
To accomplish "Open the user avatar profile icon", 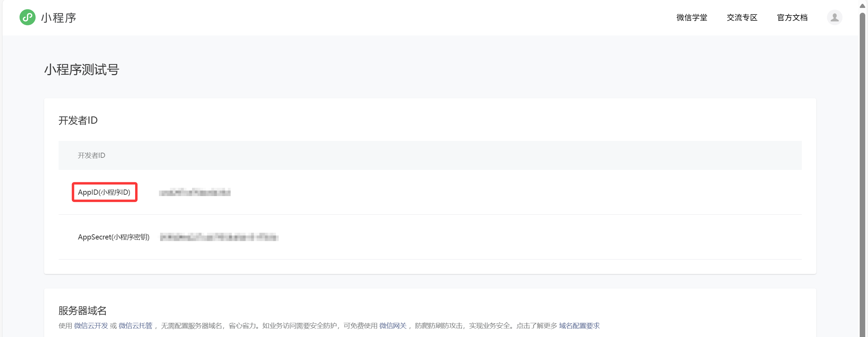I will tap(834, 17).
